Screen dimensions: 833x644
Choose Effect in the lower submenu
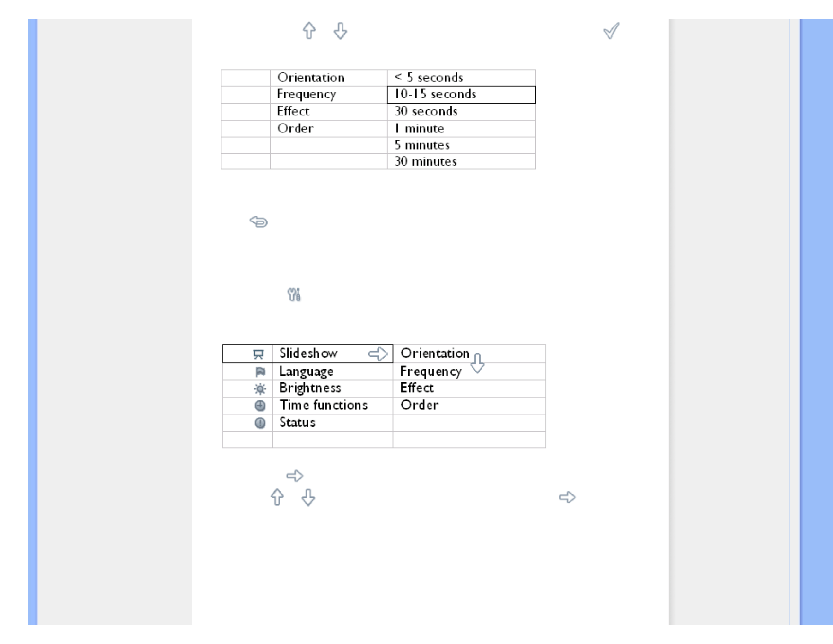[417, 388]
